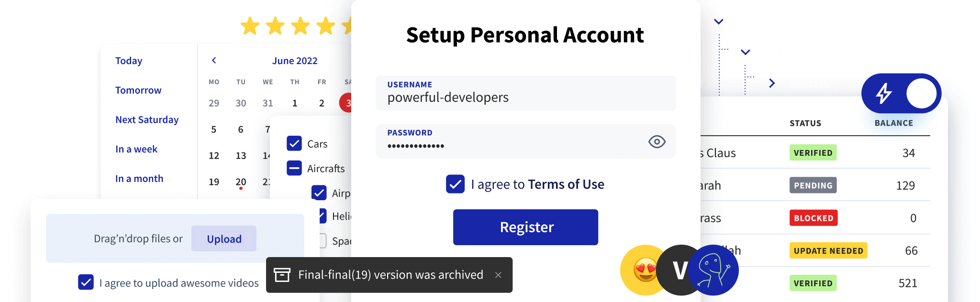Dismiss the archived version notification
This screenshot has height=302, width=980.
(x=498, y=275)
